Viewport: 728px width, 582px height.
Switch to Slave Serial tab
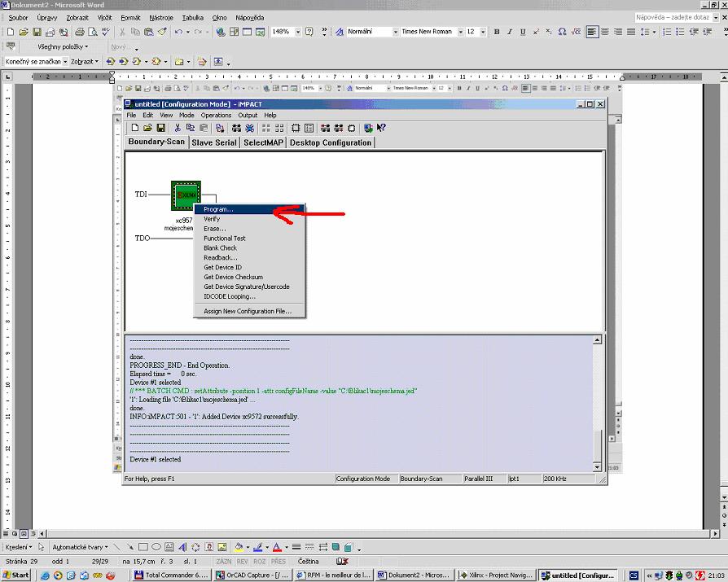pyautogui.click(x=214, y=142)
